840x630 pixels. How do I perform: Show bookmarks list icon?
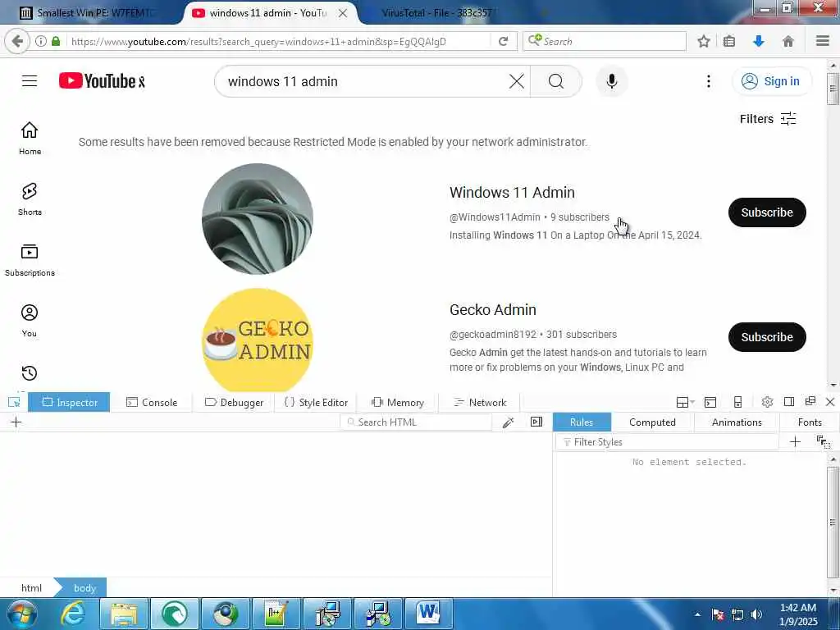click(x=729, y=41)
